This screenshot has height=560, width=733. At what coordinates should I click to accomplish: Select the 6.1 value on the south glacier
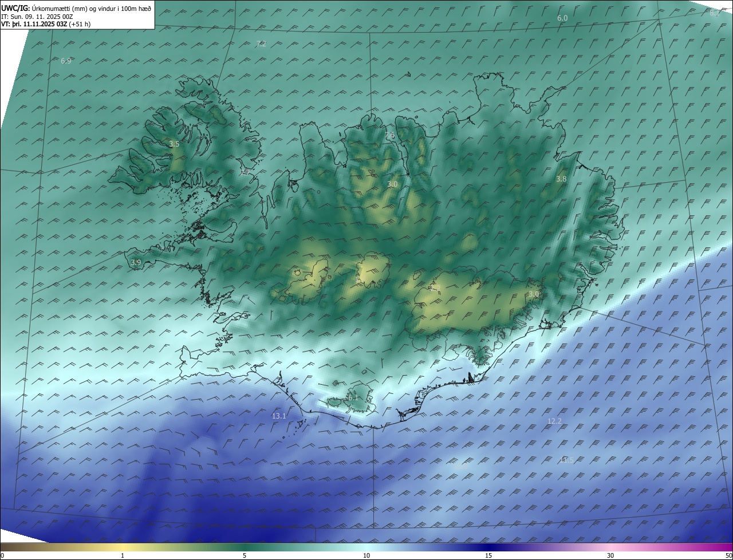(352, 397)
